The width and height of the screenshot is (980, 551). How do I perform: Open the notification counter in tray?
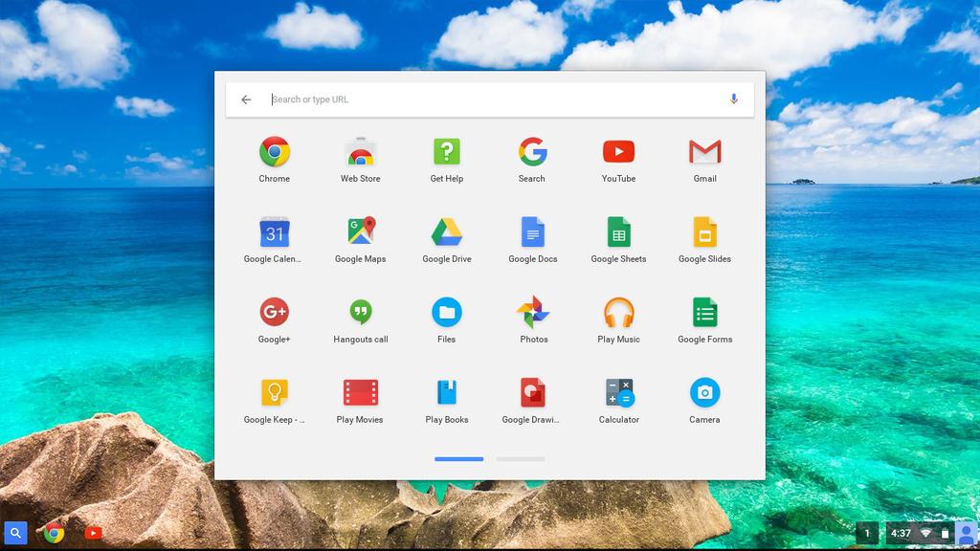click(867, 533)
